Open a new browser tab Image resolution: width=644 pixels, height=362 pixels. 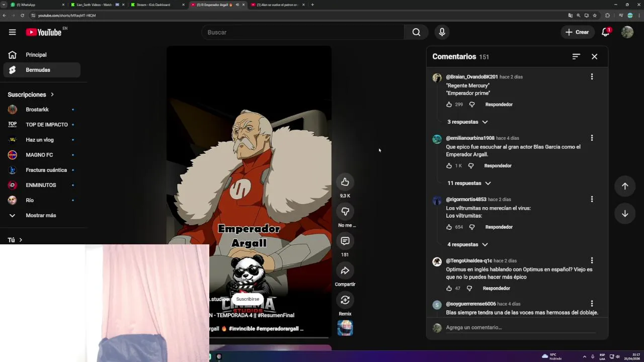pos(312,5)
